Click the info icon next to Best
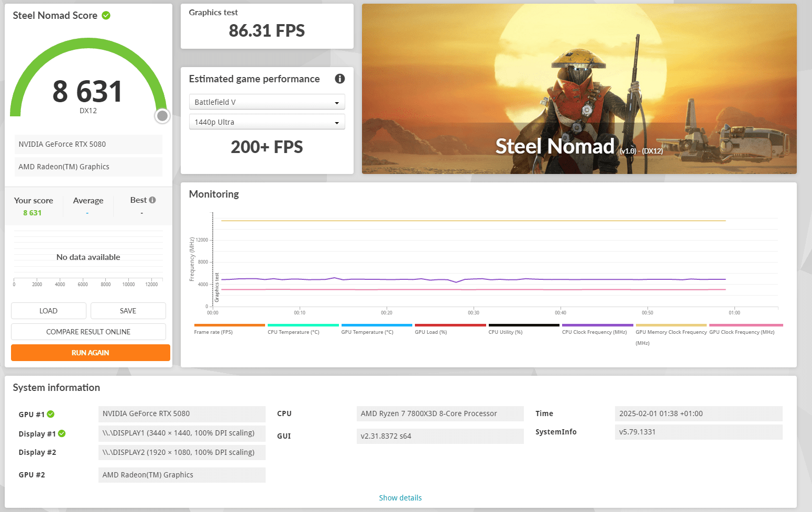This screenshot has height=512, width=812. 152,200
